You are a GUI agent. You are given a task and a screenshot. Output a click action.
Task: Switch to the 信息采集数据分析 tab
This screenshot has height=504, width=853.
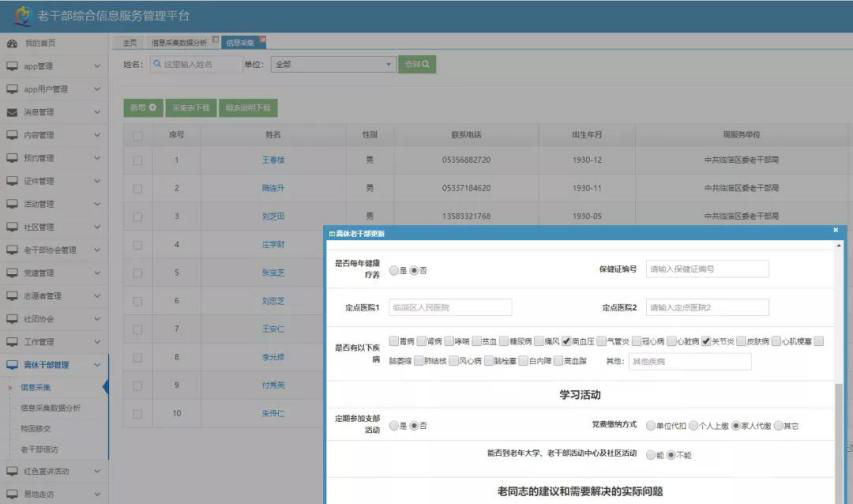pos(180,42)
